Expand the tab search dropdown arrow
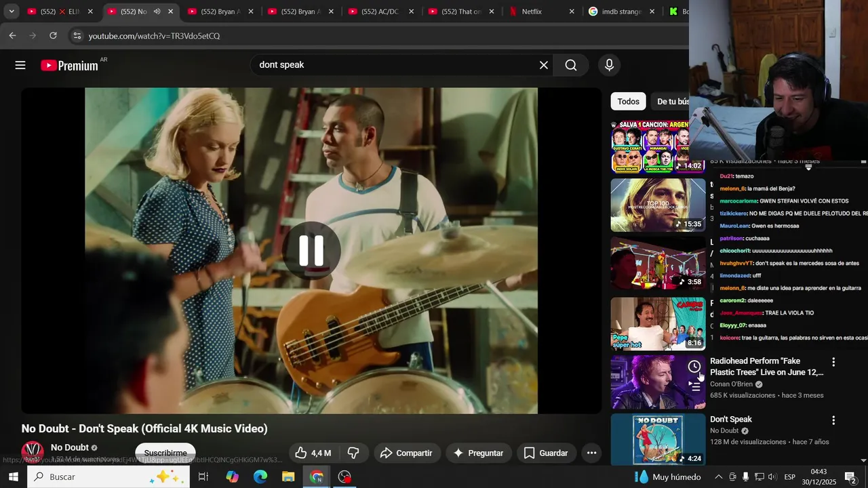This screenshot has width=868, height=488. point(12,12)
